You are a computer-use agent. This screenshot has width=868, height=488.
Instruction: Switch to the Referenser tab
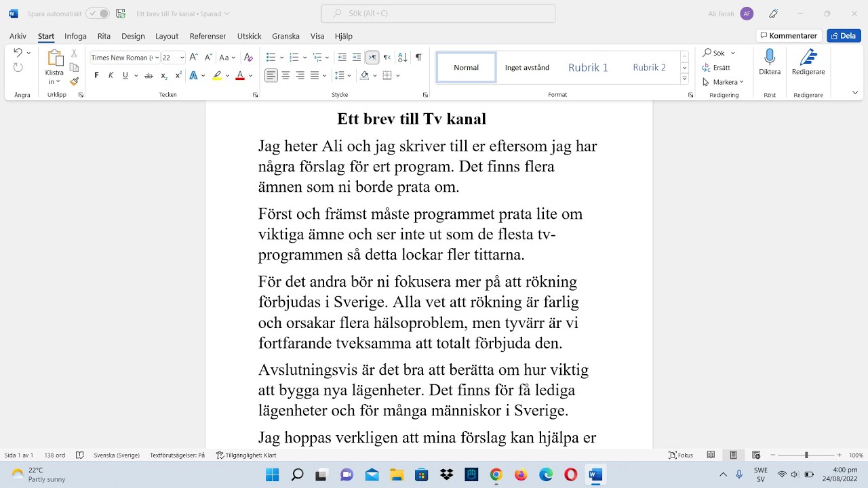click(208, 36)
